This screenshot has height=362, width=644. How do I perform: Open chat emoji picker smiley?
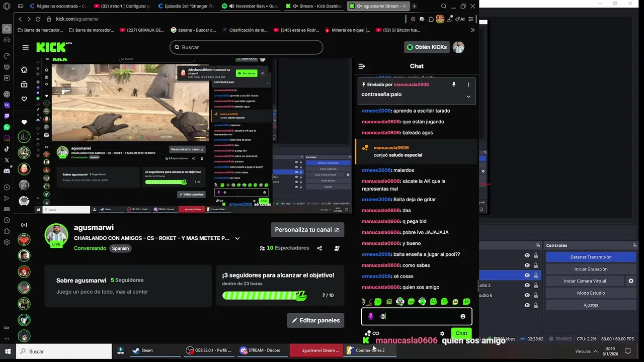click(x=463, y=316)
